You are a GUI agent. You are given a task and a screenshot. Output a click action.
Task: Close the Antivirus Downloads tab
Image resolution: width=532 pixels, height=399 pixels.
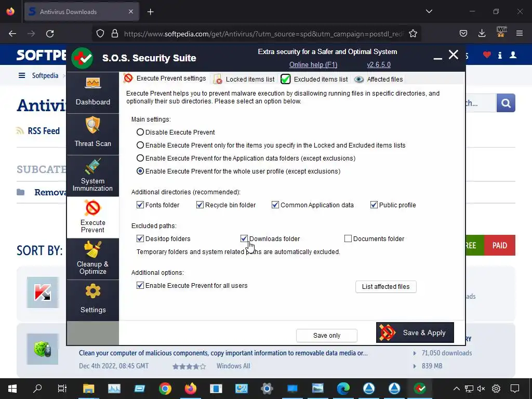(x=131, y=12)
